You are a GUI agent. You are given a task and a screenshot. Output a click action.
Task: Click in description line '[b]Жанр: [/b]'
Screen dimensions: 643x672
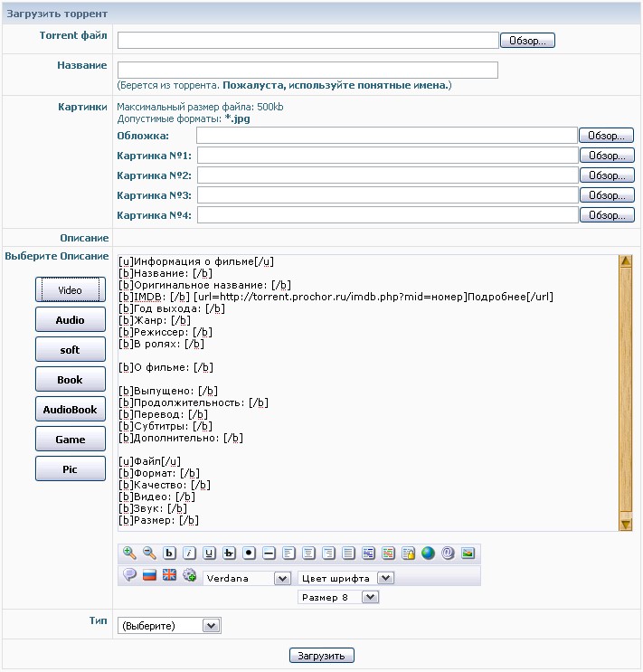pos(155,320)
